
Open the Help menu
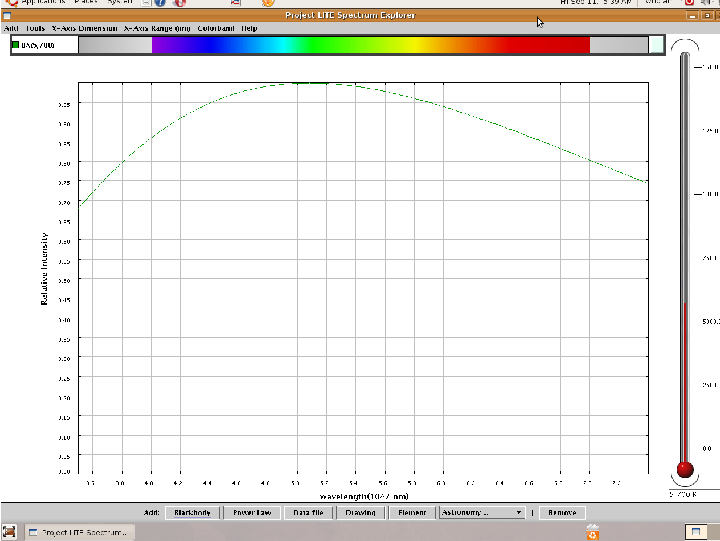point(249,28)
